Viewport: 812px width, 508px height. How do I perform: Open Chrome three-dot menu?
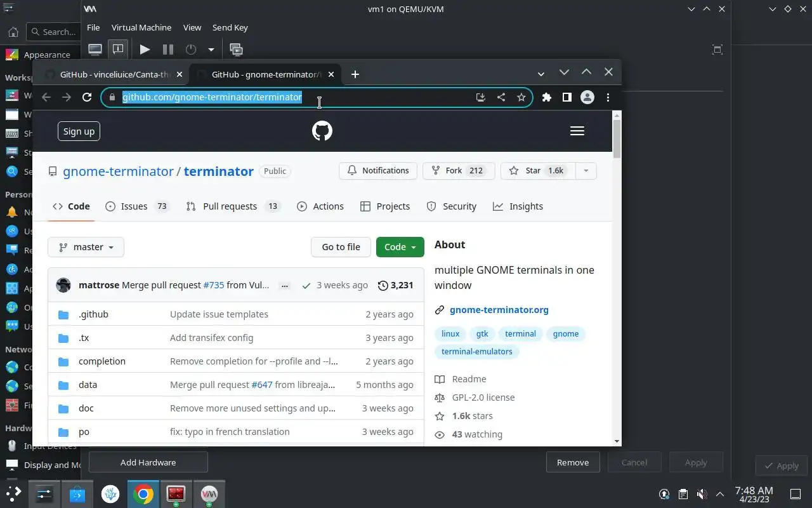click(x=608, y=97)
